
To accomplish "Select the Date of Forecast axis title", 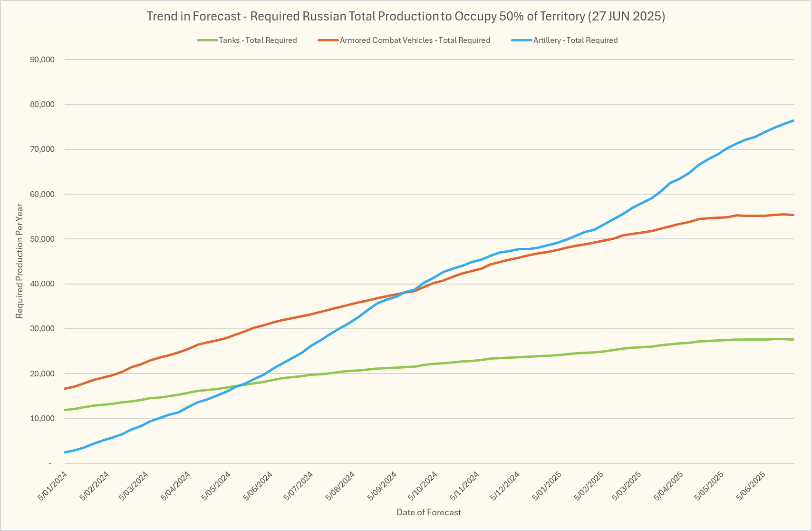I will click(x=429, y=512).
